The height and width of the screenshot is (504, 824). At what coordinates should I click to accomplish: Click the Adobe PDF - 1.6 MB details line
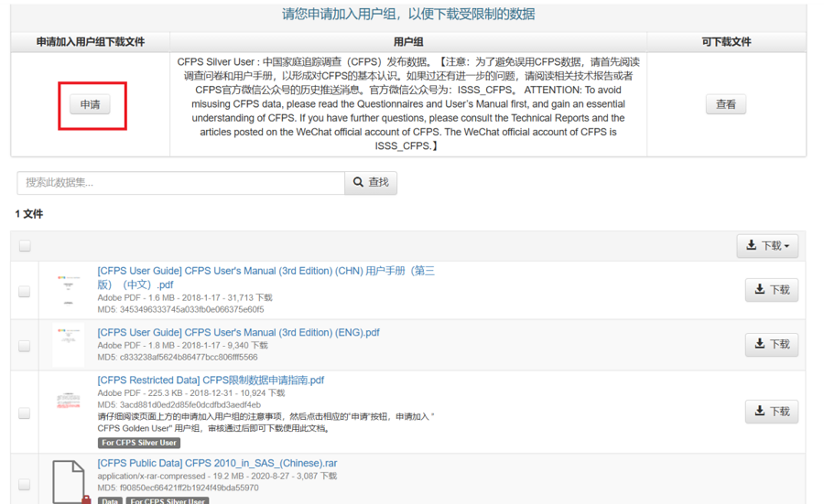coord(184,297)
